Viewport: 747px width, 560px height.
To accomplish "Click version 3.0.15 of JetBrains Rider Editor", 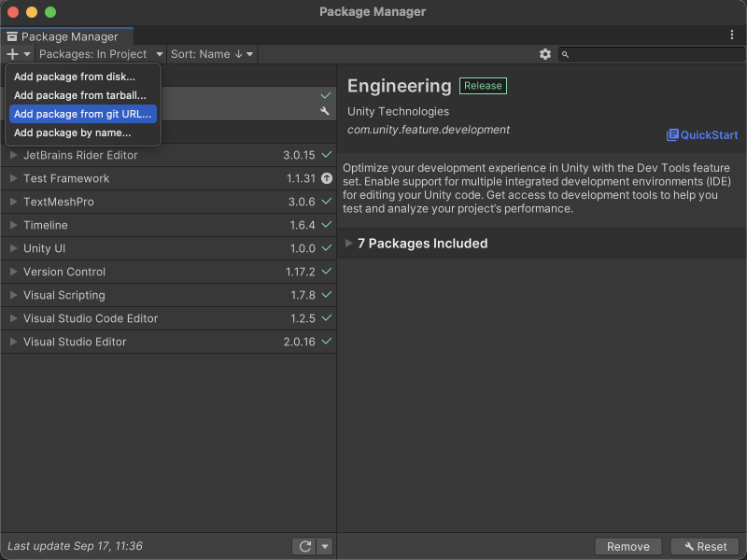I will coord(299,155).
